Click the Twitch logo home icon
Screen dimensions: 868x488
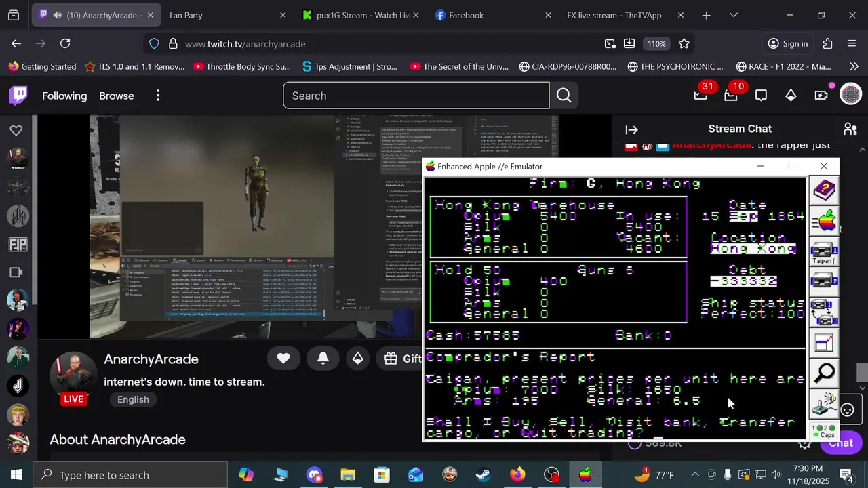click(x=18, y=96)
